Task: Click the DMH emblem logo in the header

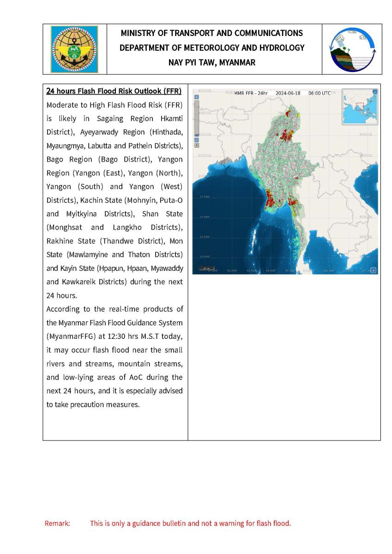Action: click(75, 49)
